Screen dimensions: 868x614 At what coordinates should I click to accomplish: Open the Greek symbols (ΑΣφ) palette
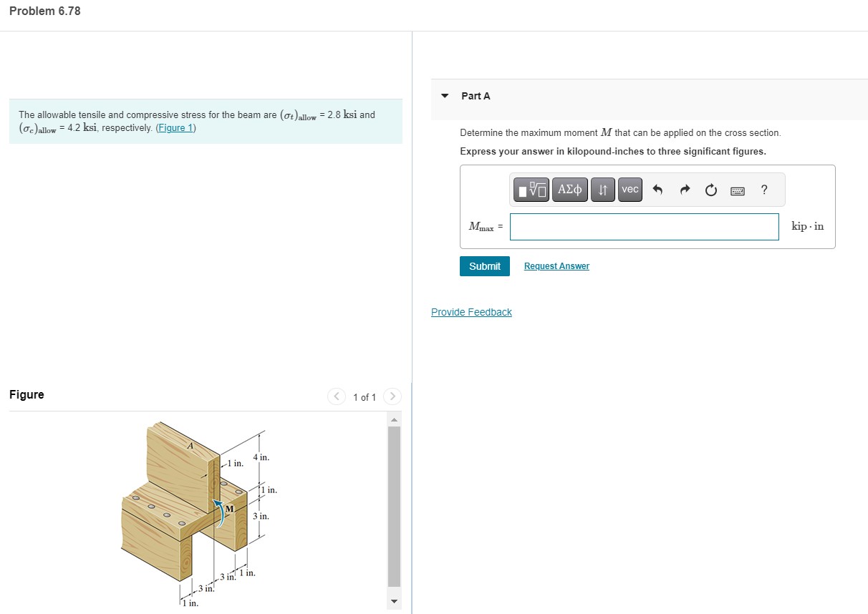coord(570,189)
